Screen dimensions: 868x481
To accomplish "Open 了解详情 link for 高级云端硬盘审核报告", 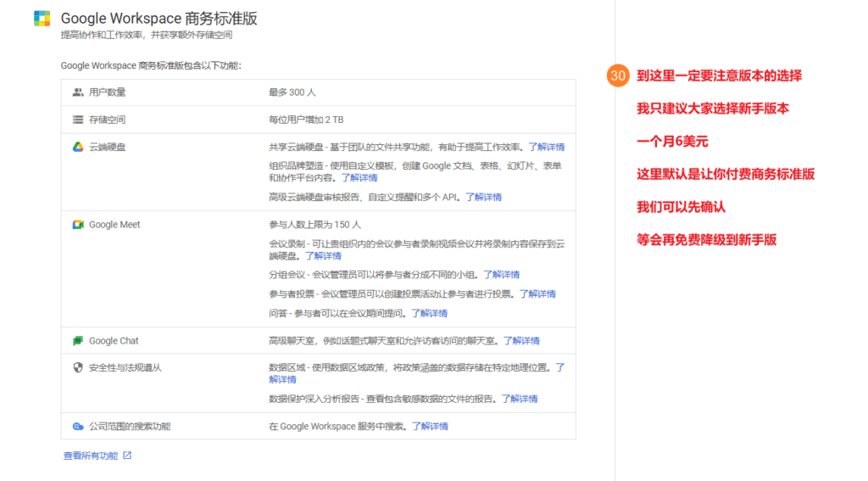I will [x=483, y=198].
